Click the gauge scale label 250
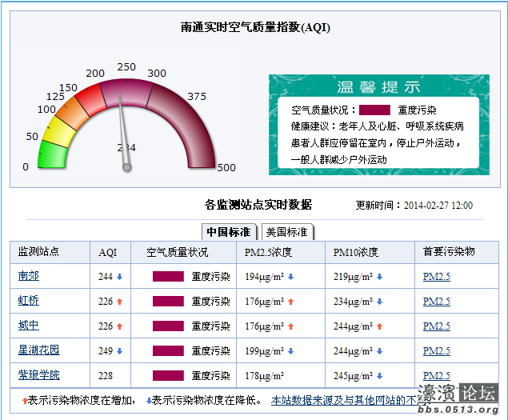The width and height of the screenshot is (508, 420). point(126,66)
